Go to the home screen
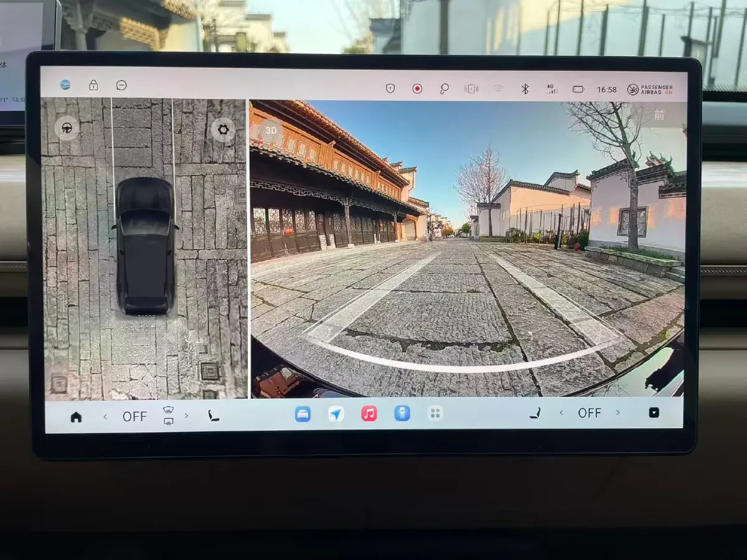 pyautogui.click(x=76, y=417)
